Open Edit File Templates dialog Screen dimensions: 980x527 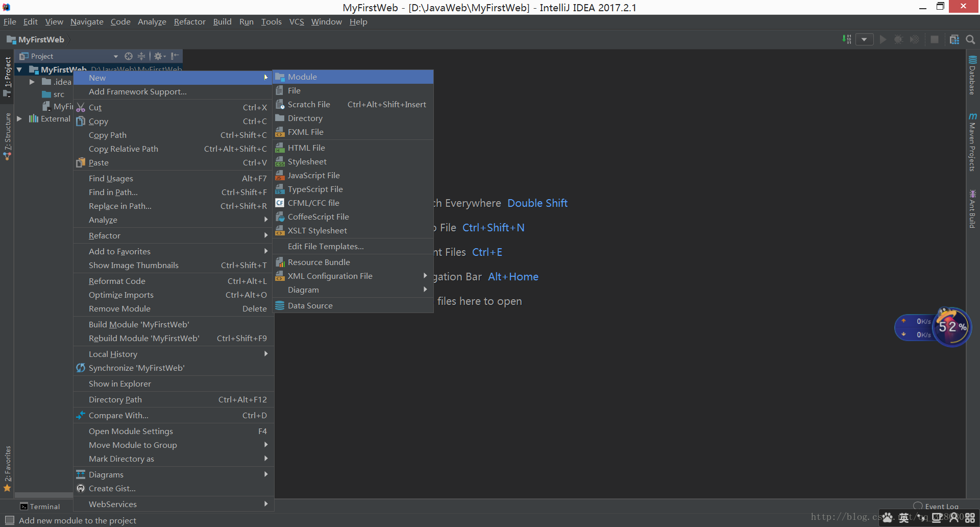pos(353,246)
